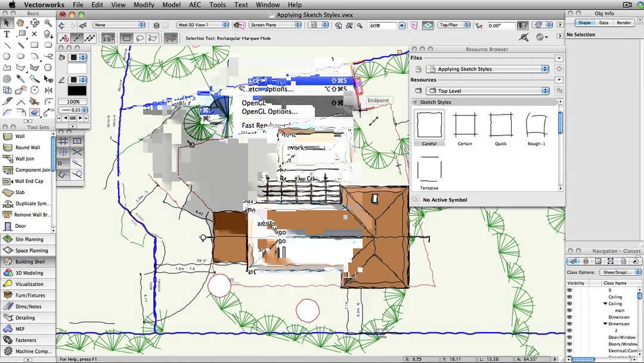Select the Circle tool

tap(7, 56)
